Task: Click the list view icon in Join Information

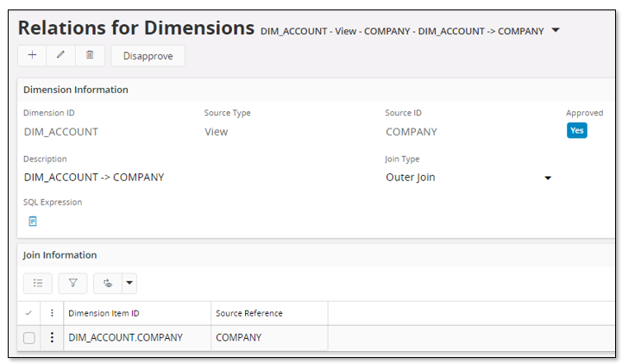Action: 38,283
